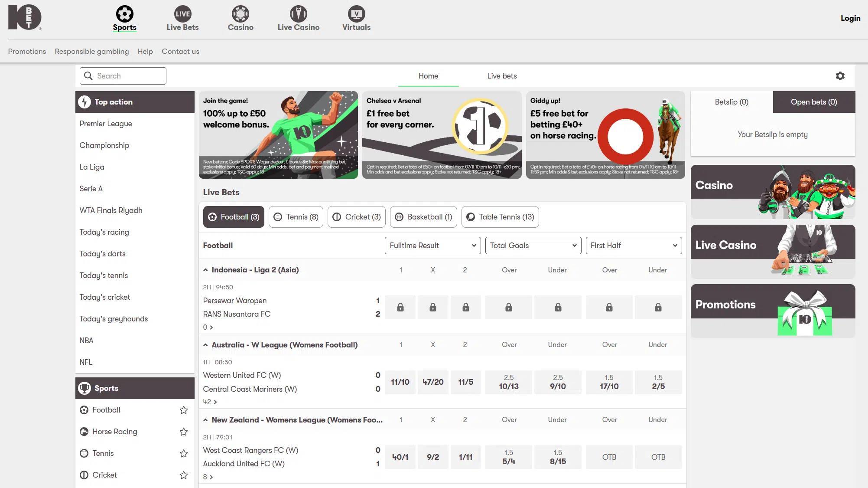Image resolution: width=868 pixels, height=488 pixels.
Task: Open Responsible gambling menu link
Action: tap(92, 51)
